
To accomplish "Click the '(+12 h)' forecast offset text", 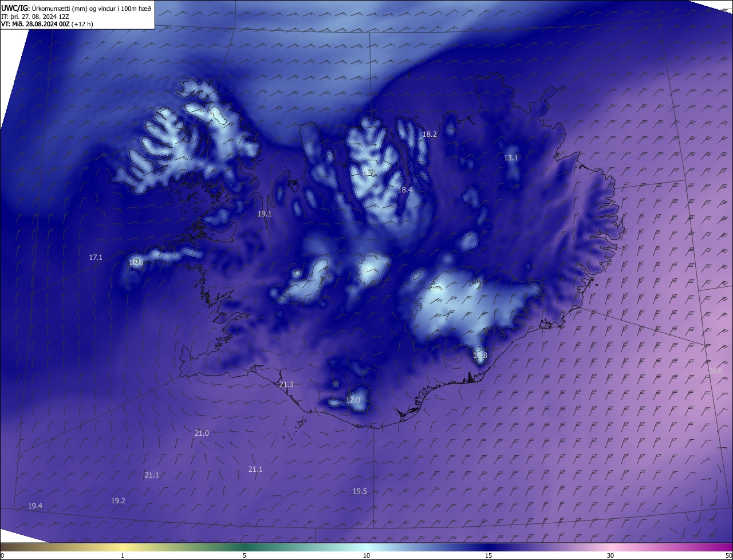I will [x=82, y=25].
